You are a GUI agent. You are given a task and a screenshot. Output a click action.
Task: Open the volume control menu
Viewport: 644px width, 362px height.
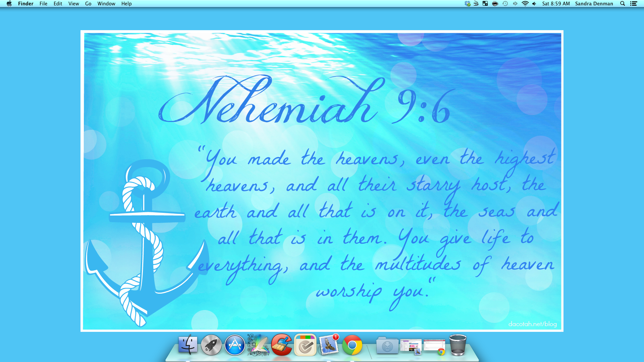[534, 4]
